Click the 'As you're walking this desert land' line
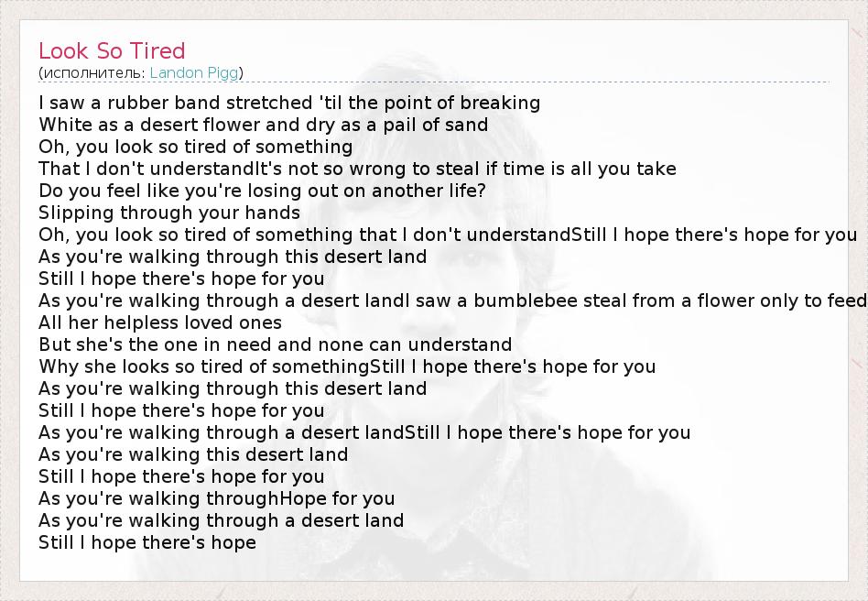 pos(193,454)
